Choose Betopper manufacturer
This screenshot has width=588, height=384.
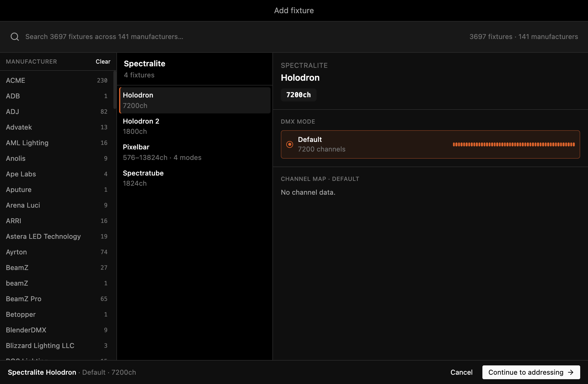(57, 314)
